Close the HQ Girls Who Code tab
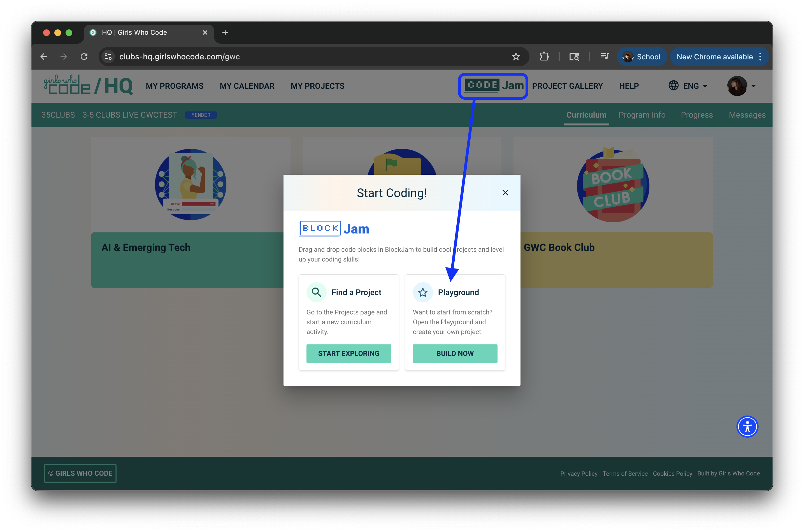The width and height of the screenshot is (804, 532). tap(205, 32)
